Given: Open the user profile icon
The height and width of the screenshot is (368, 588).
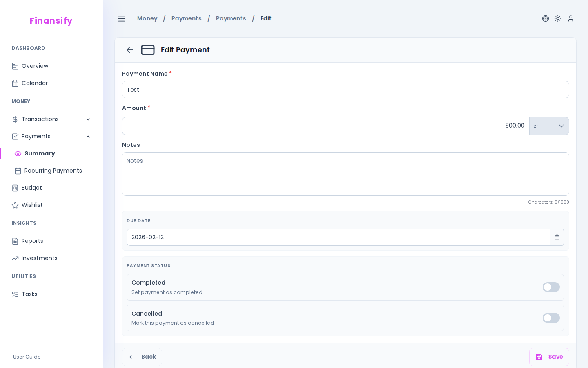Looking at the screenshot, I should [571, 18].
